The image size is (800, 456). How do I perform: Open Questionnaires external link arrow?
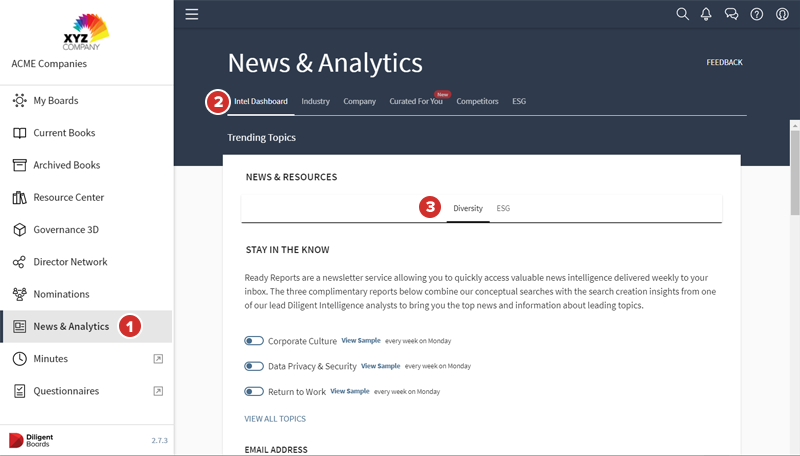coord(158,391)
